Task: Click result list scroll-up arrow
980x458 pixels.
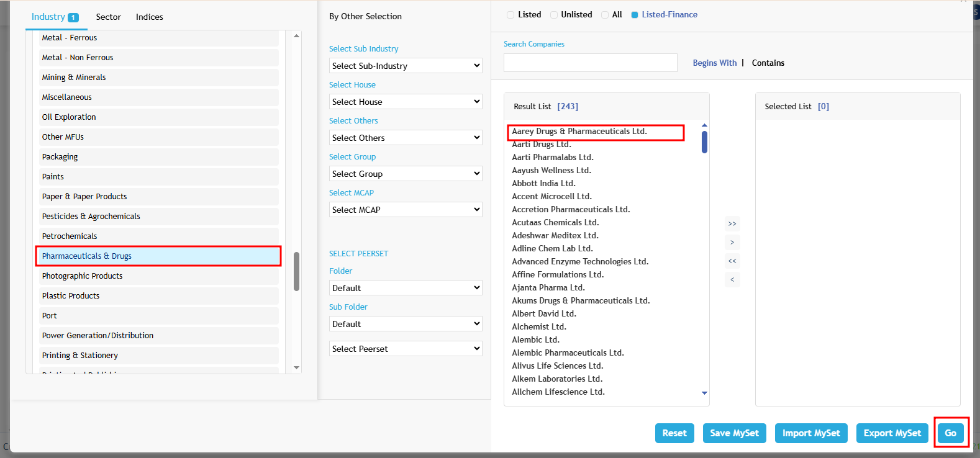Action: point(704,125)
